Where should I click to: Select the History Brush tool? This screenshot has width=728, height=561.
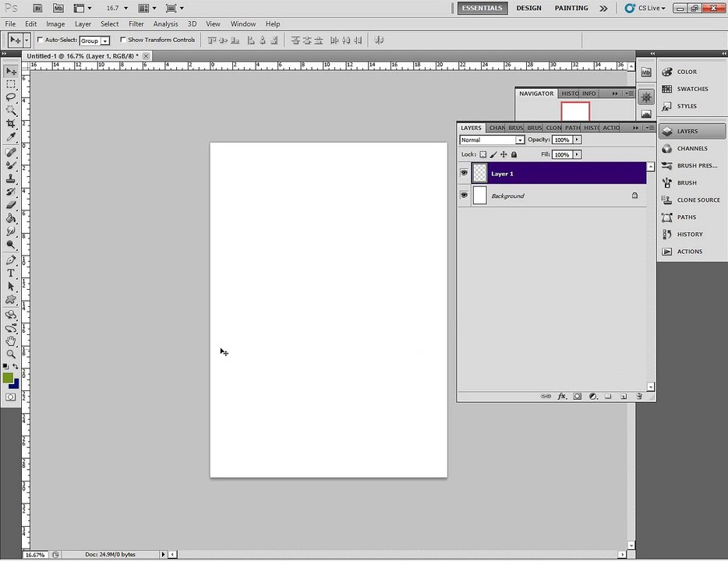[x=11, y=192]
